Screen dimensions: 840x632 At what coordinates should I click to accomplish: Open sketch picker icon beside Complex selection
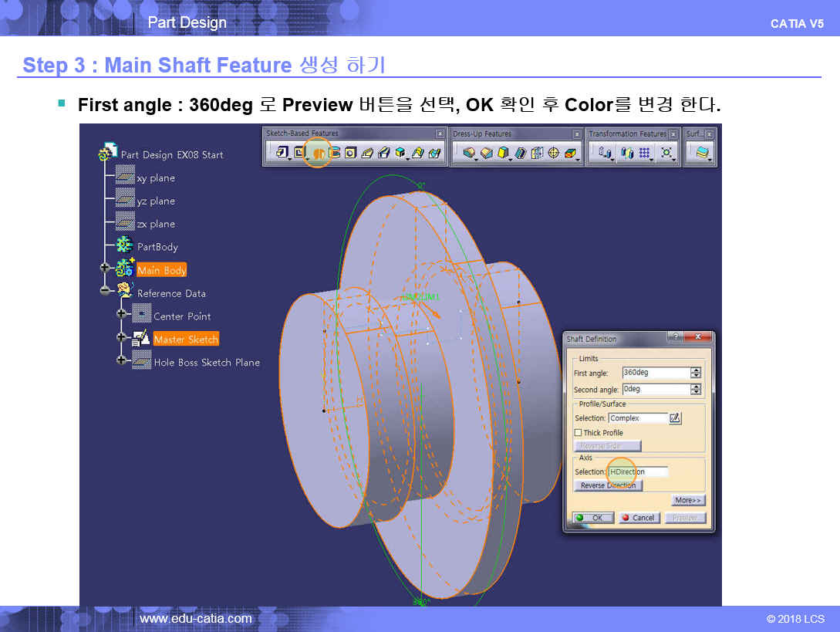click(675, 418)
